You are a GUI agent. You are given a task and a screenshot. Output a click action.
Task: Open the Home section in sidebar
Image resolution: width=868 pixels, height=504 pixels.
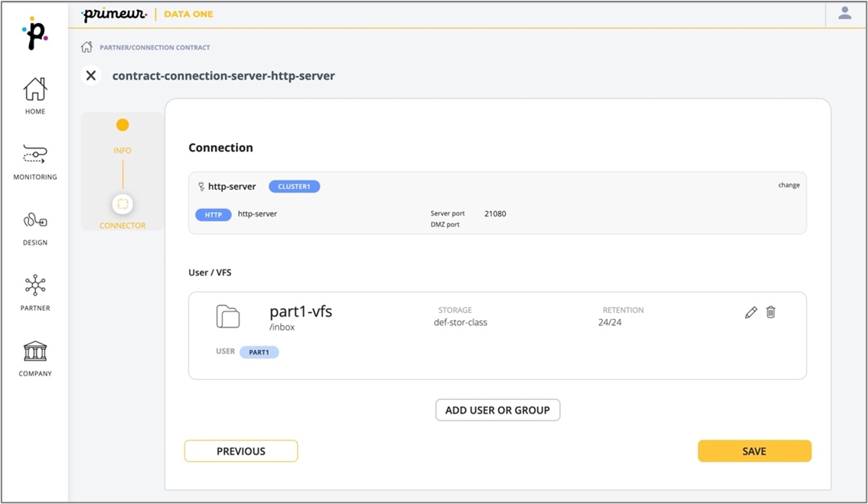point(35,96)
